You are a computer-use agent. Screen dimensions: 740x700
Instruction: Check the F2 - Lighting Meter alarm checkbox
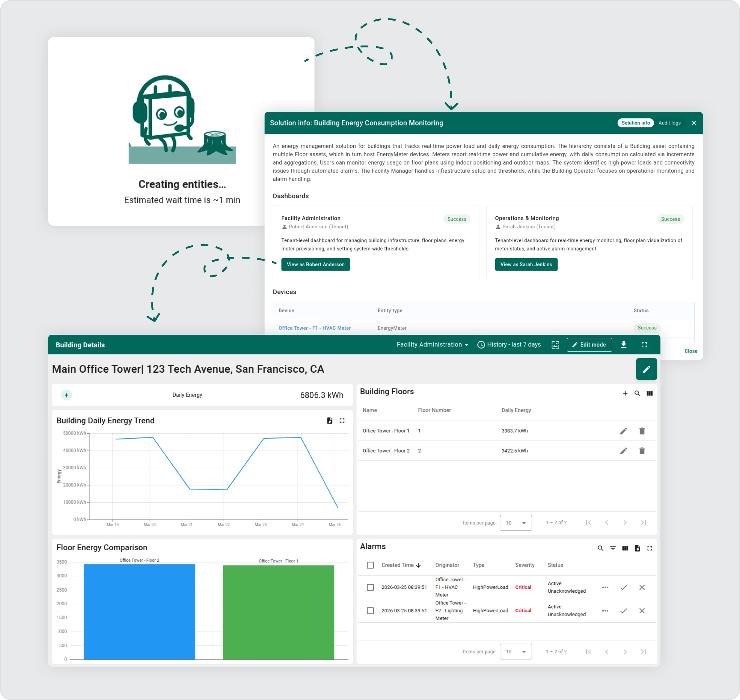click(x=370, y=611)
